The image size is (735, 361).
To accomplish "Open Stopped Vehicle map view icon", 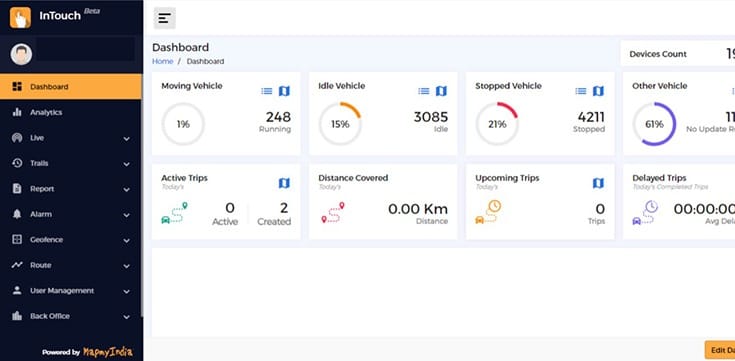I will [598, 91].
